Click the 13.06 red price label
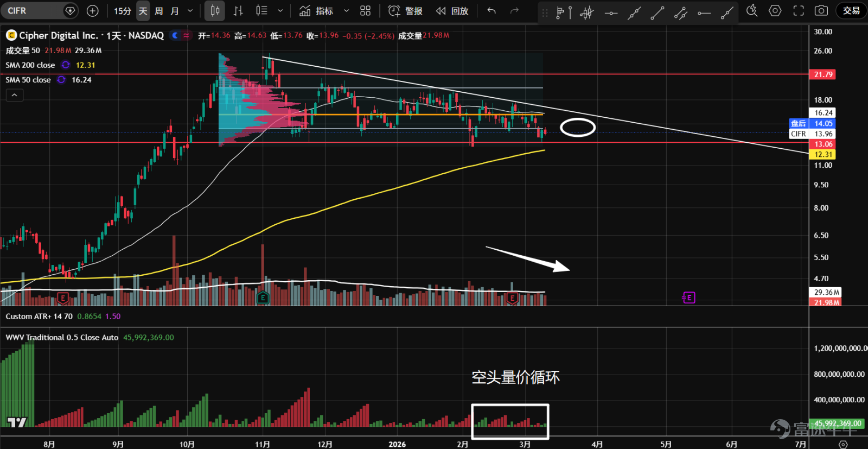The height and width of the screenshot is (449, 868). click(x=824, y=144)
